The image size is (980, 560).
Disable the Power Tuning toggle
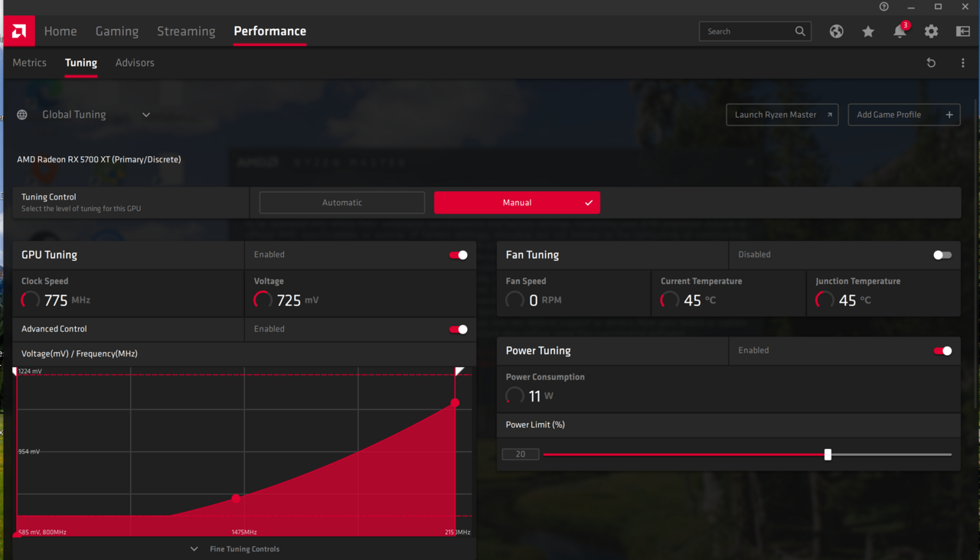click(x=942, y=350)
